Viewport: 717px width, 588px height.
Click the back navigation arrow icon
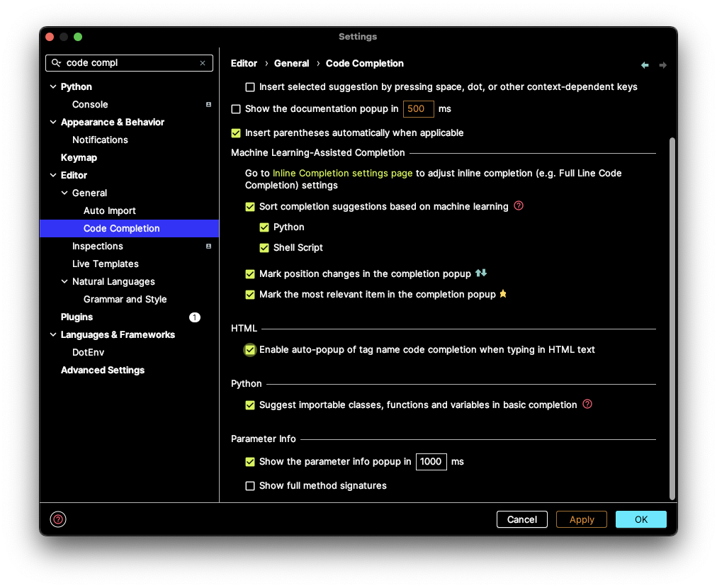click(x=645, y=65)
